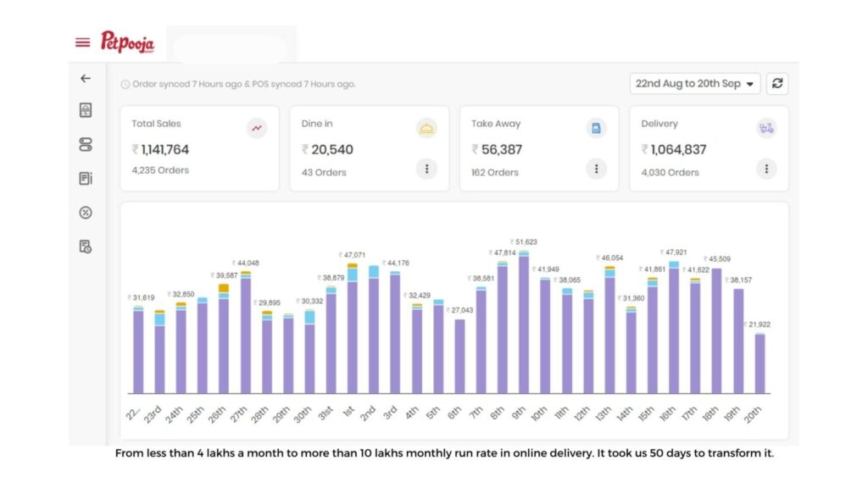
Task: Open the hamburger menu beside Petpooja logo
Action: pyautogui.click(x=82, y=42)
